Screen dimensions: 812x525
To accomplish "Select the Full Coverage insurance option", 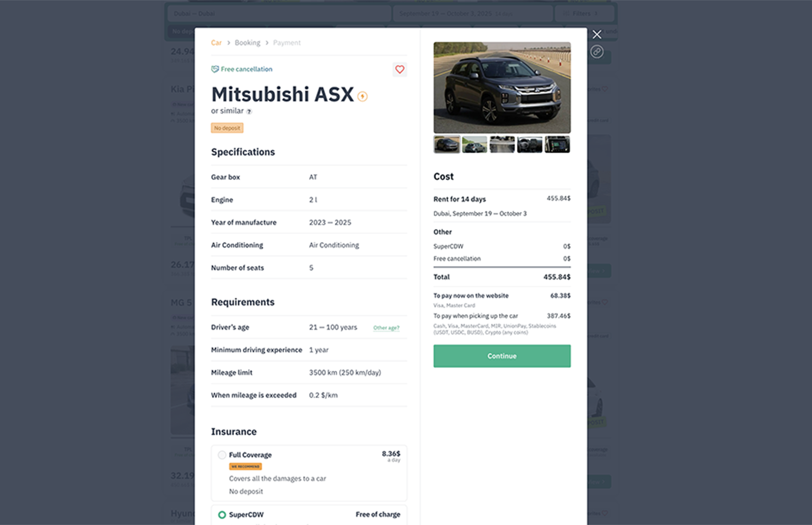I will click(x=222, y=455).
